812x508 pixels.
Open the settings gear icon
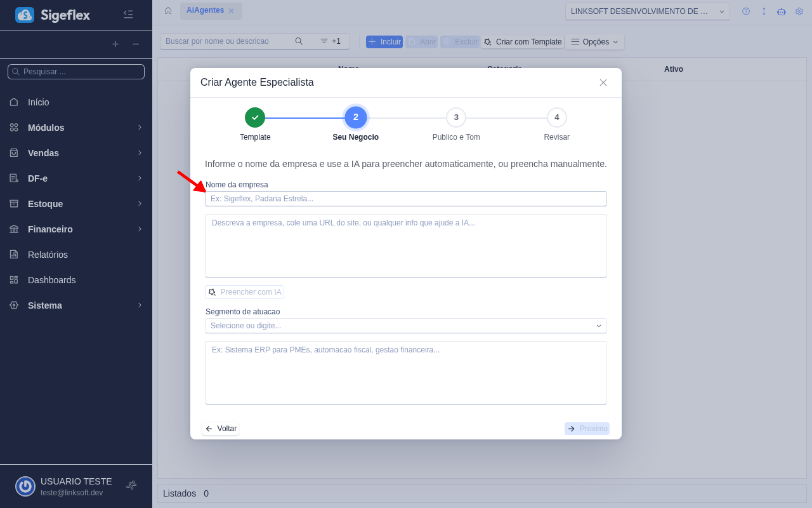(x=799, y=11)
